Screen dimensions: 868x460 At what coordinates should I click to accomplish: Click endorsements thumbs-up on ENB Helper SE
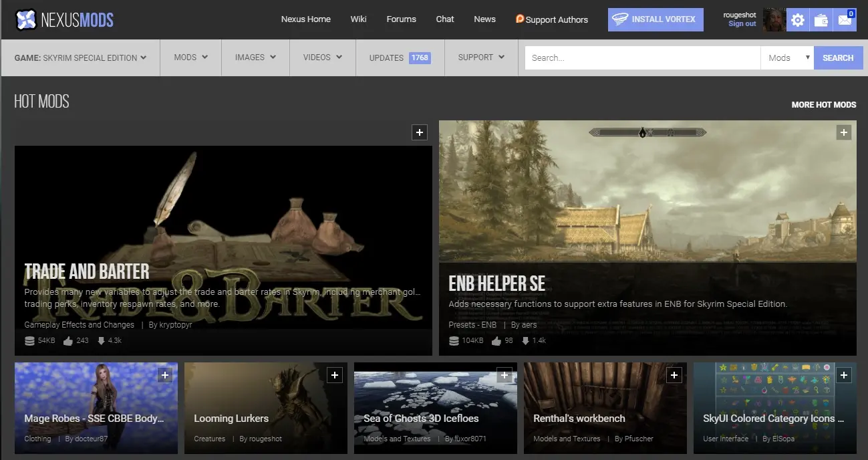click(496, 341)
